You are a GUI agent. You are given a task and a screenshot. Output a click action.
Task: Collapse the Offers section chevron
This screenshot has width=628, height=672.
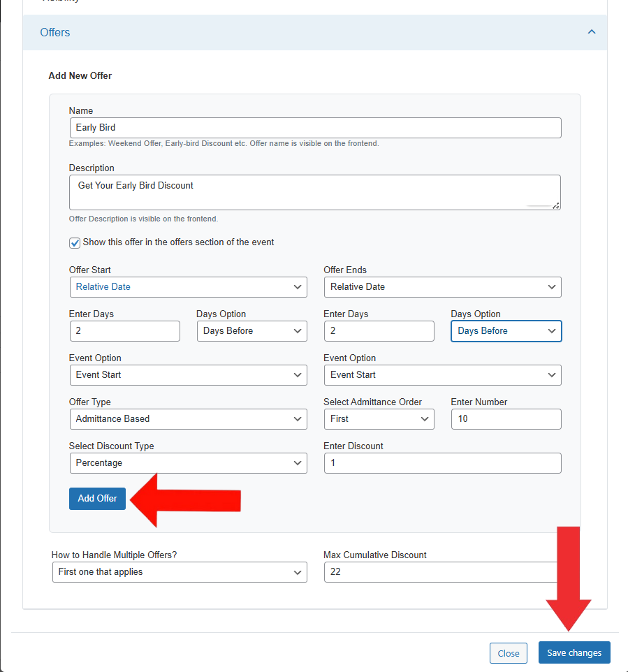[x=592, y=32]
